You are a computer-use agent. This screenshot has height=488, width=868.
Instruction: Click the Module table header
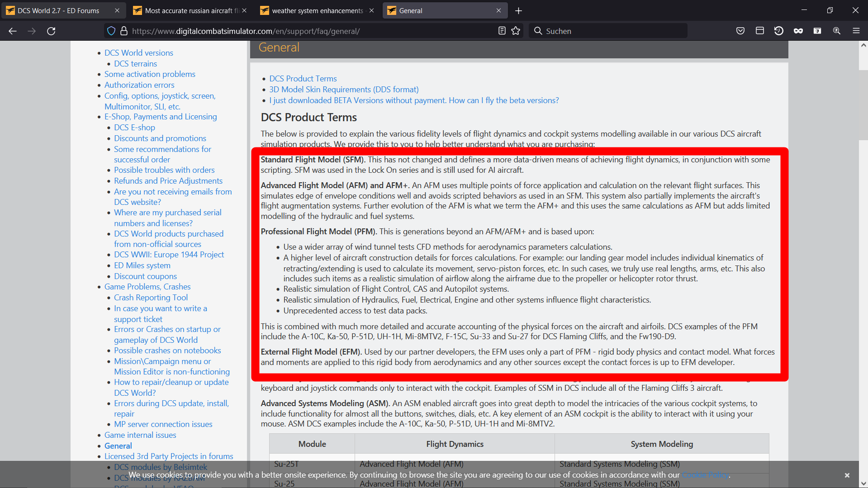[312, 444]
